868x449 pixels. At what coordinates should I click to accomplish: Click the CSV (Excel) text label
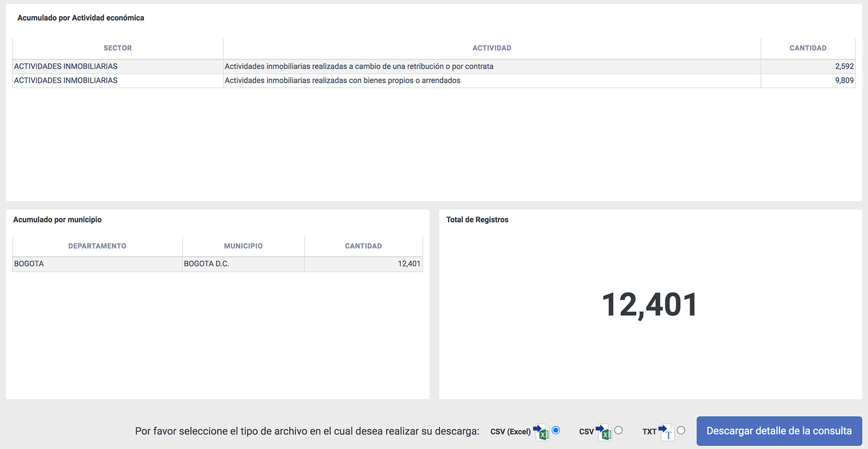[x=510, y=432]
